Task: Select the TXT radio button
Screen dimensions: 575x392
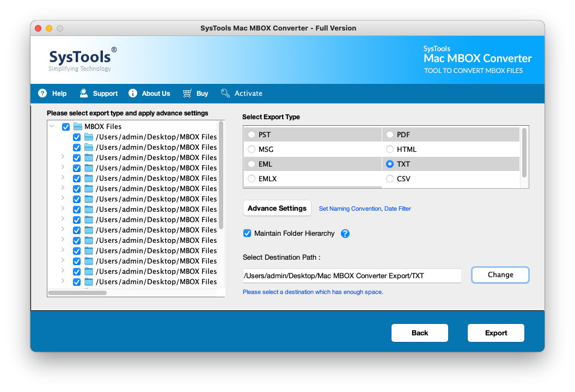Action: click(x=390, y=164)
